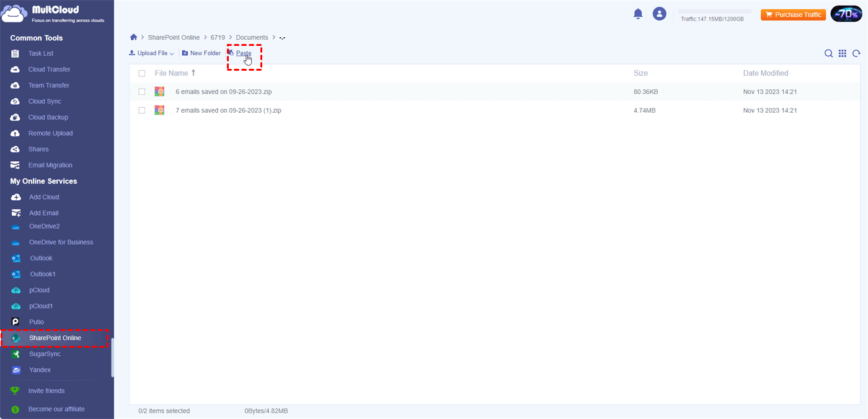Screen dimensions: 868x419
Task: Open Yandex account
Action: [x=40, y=370]
